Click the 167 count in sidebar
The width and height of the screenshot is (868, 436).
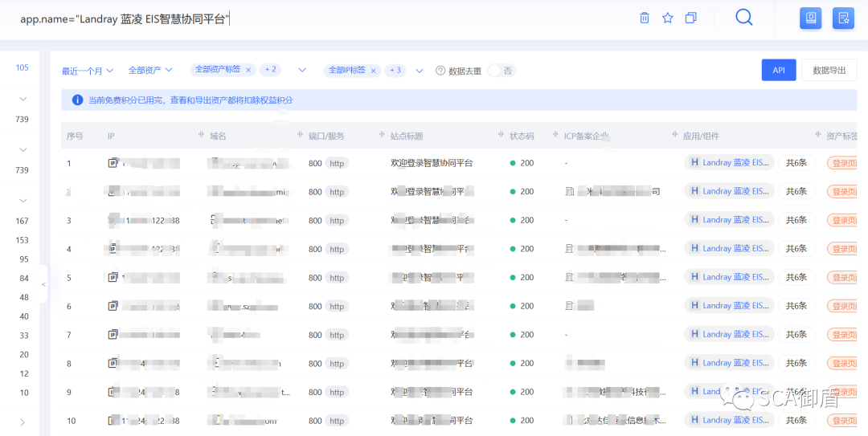click(x=23, y=221)
